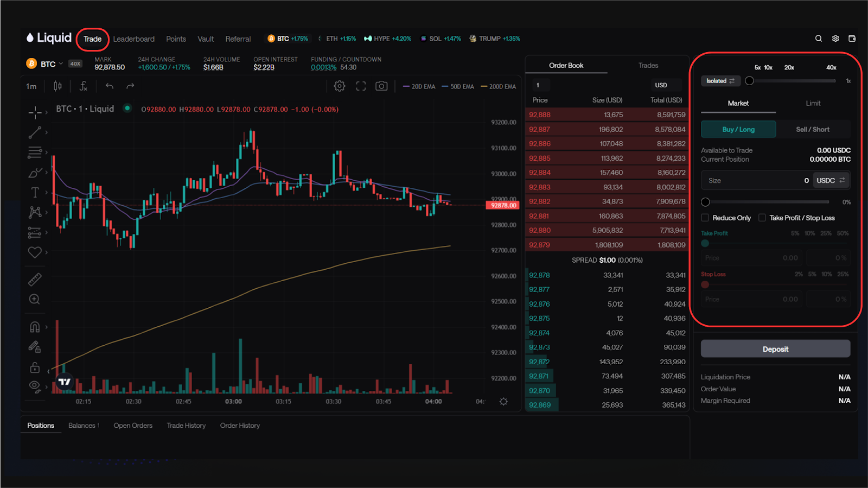
Task: Open the chart patterns tool
Action: pos(35,212)
